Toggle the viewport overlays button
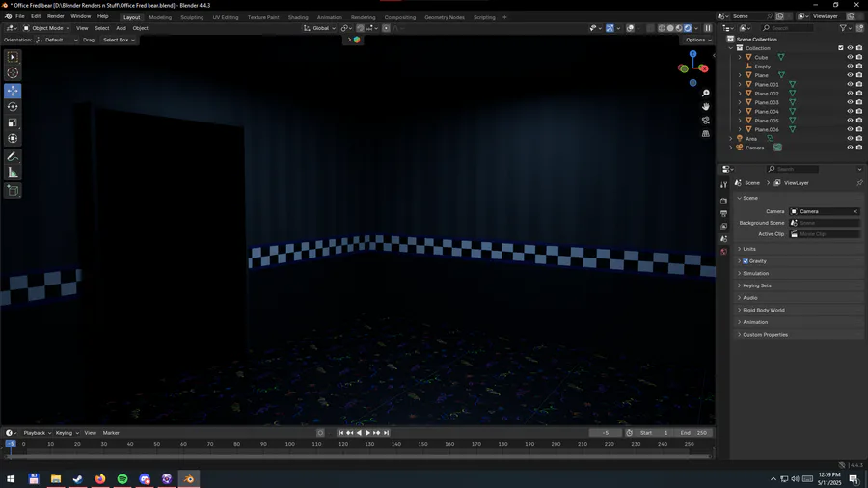This screenshot has height=488, width=868. (630, 28)
